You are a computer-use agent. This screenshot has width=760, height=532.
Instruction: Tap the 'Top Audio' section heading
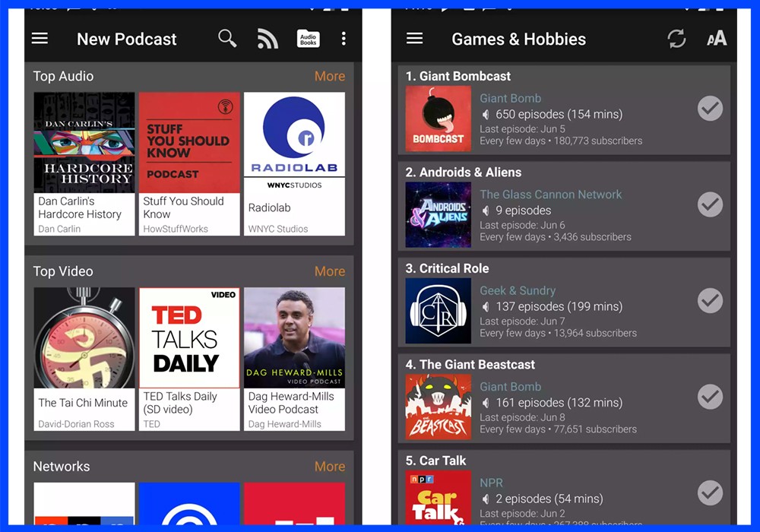tap(64, 76)
